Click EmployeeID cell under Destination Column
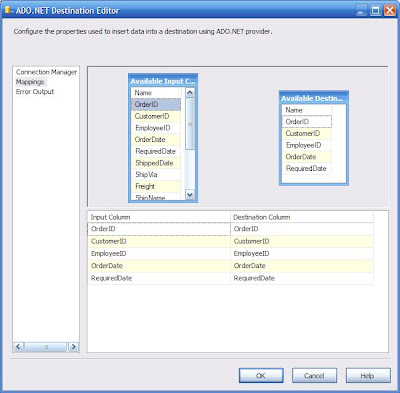This screenshot has height=393, width=400. [302, 254]
